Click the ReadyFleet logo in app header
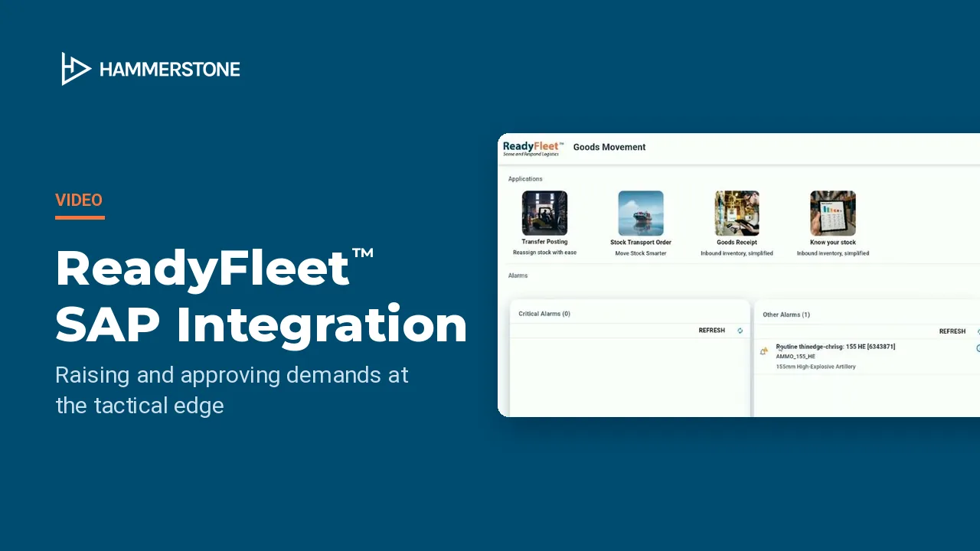 click(x=533, y=148)
